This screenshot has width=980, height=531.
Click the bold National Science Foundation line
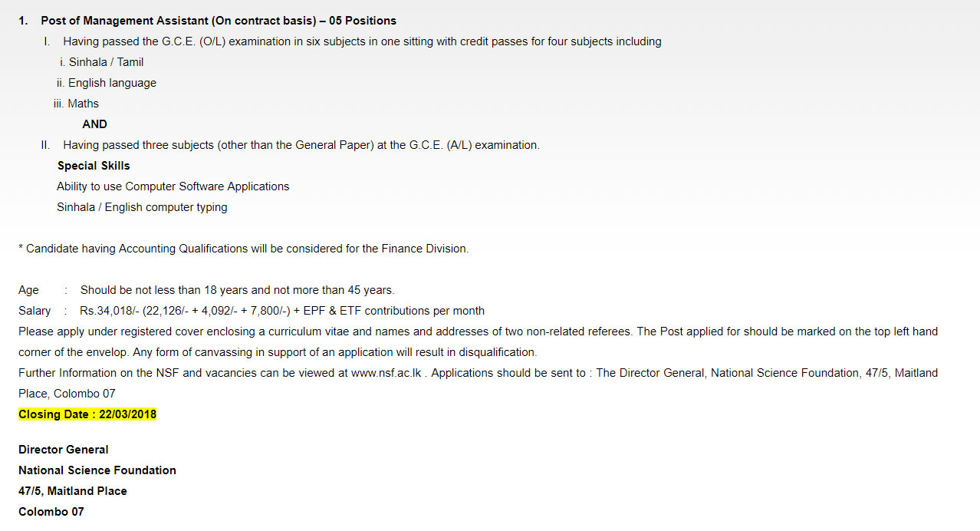tap(97, 470)
